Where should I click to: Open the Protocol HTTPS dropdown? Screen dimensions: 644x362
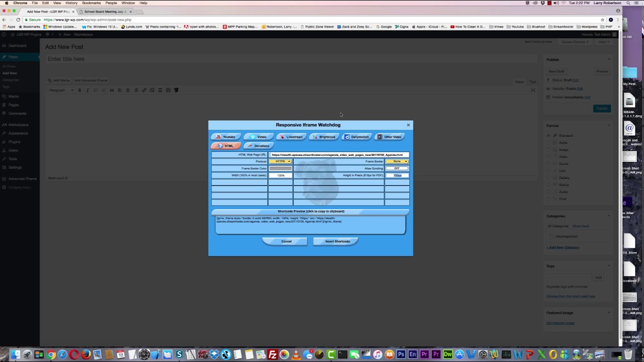pyautogui.click(x=280, y=161)
